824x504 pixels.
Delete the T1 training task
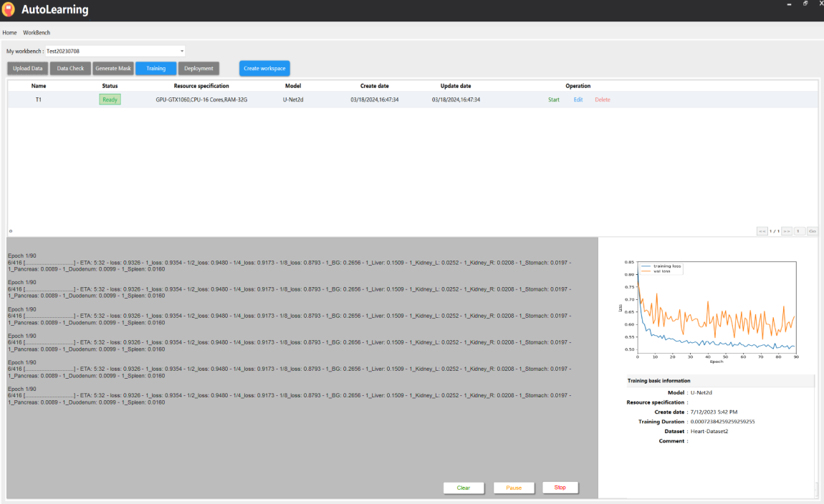pos(603,100)
